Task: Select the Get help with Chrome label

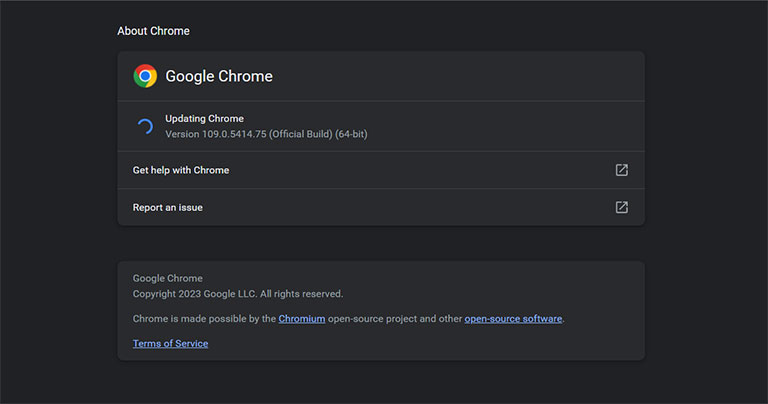Action: click(181, 170)
